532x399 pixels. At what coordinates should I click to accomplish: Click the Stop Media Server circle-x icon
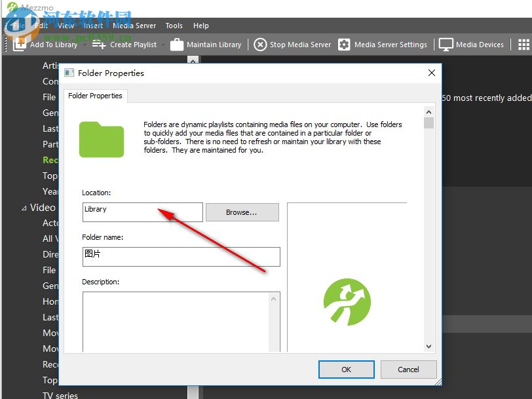[260, 45]
